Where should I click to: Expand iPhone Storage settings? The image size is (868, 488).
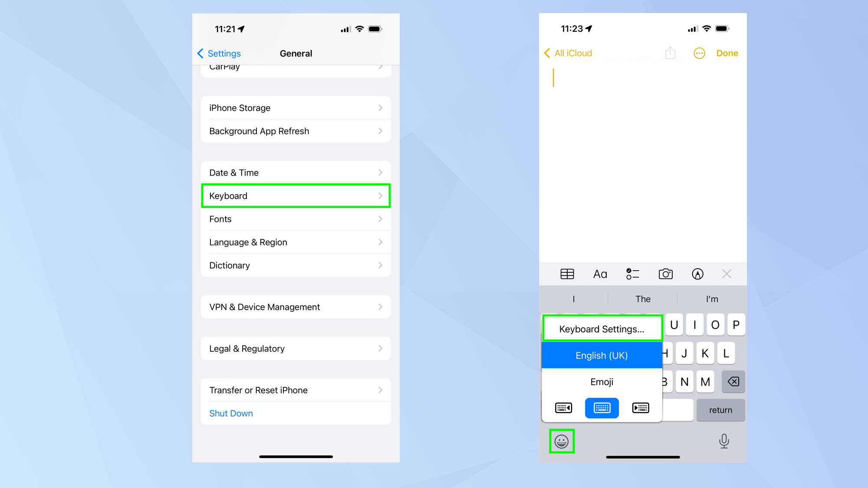pyautogui.click(x=296, y=108)
